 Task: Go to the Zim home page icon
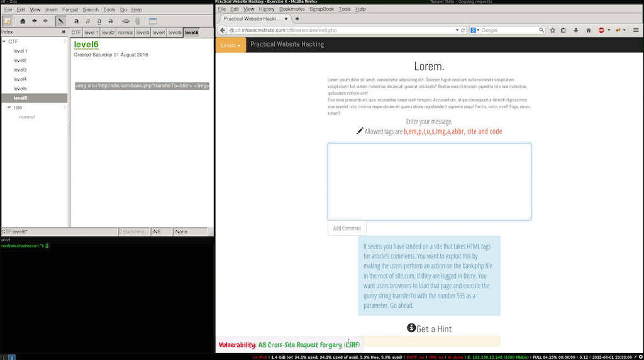coord(23,21)
